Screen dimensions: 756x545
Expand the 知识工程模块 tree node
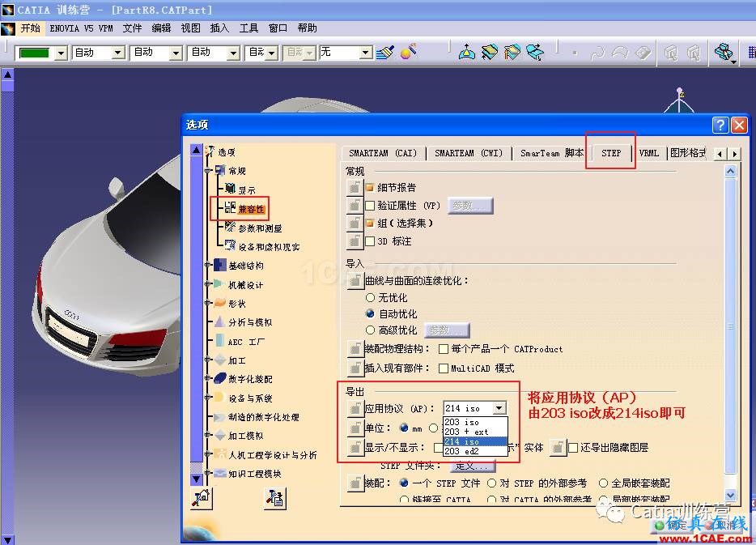[x=208, y=473]
